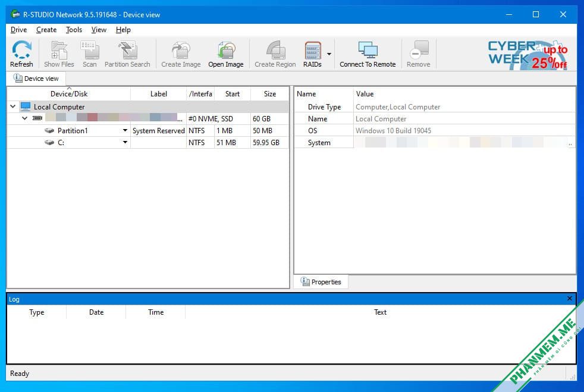The height and width of the screenshot is (392, 584).
Task: Open the Tools menu
Action: tap(74, 30)
